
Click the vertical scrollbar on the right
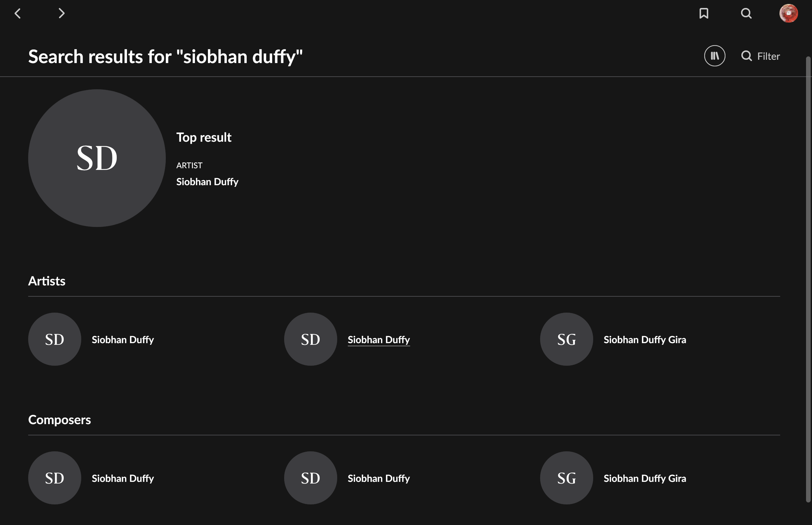click(808, 279)
